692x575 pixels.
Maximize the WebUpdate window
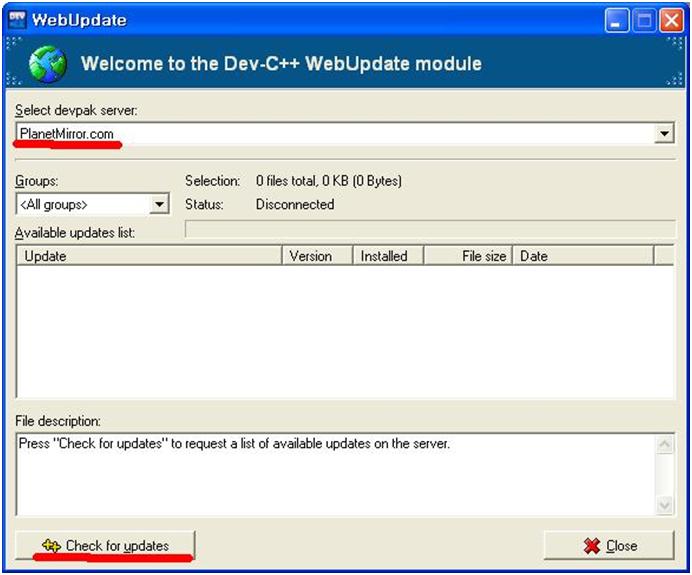tap(644, 21)
